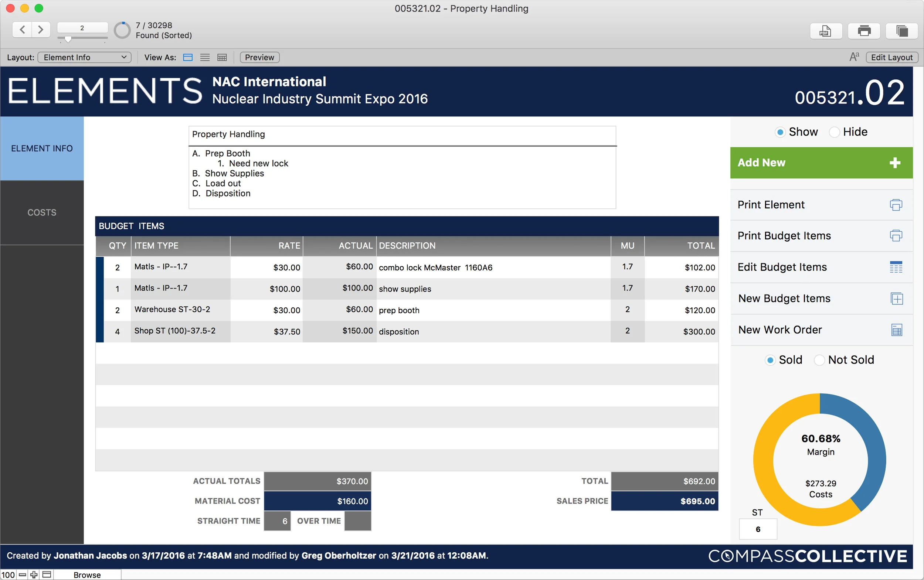Zoom in using the status bar plus icon
This screenshot has width=924, height=580.
(34, 574)
